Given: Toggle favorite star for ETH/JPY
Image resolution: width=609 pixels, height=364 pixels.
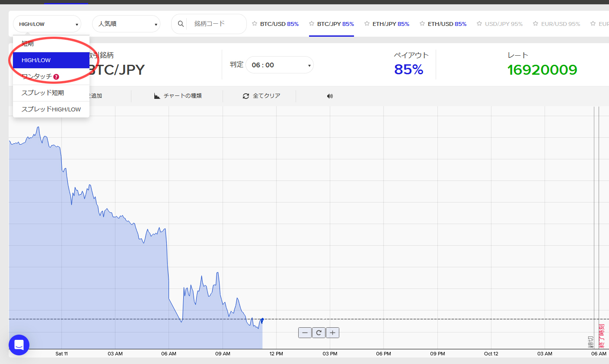Looking at the screenshot, I should pos(367,24).
